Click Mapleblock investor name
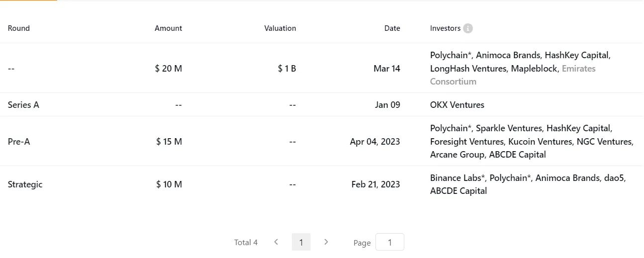644x258 pixels. coord(534,69)
